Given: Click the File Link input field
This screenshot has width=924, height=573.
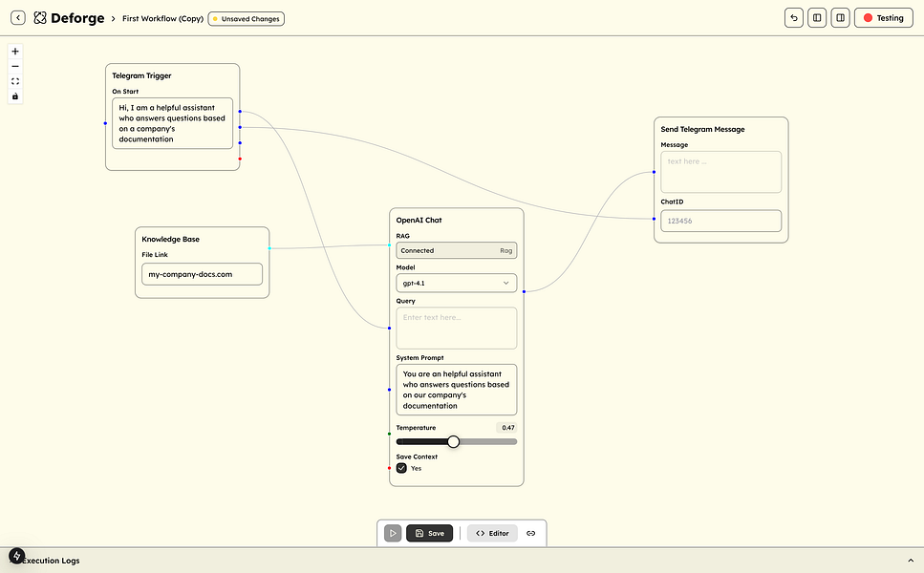Looking at the screenshot, I should [x=202, y=274].
